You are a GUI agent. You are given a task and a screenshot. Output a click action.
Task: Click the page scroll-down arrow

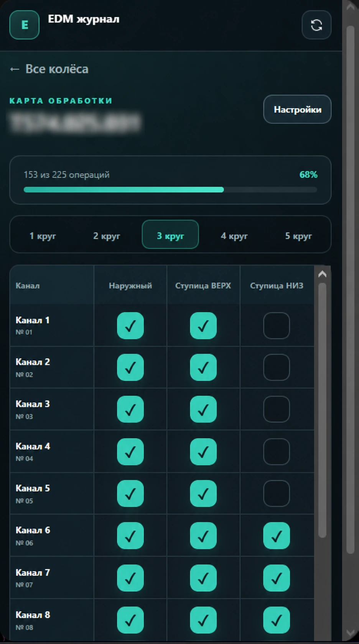351,632
